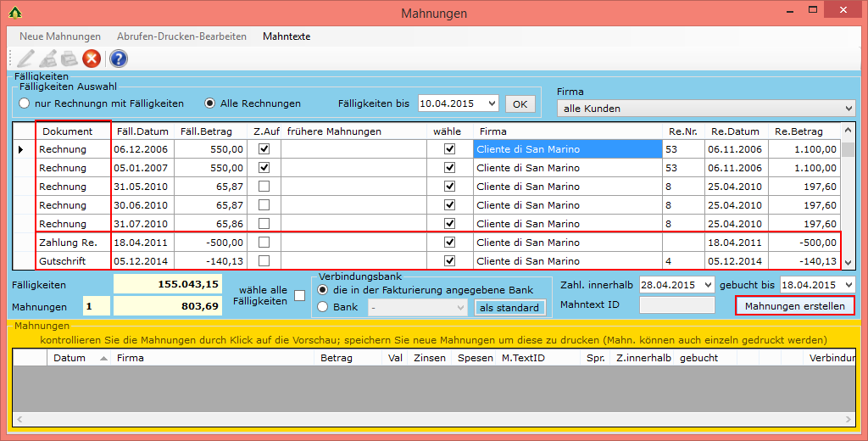Check Z.Auf for row dated 31.05.2010
Screen dimensions: 868x441
tap(264, 186)
